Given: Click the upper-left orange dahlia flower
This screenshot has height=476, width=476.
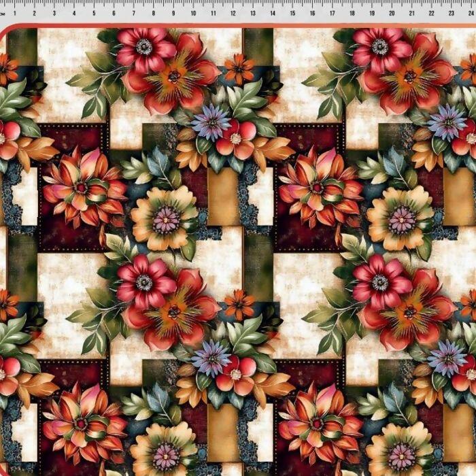Looking at the screenshot, I should coord(82,188).
